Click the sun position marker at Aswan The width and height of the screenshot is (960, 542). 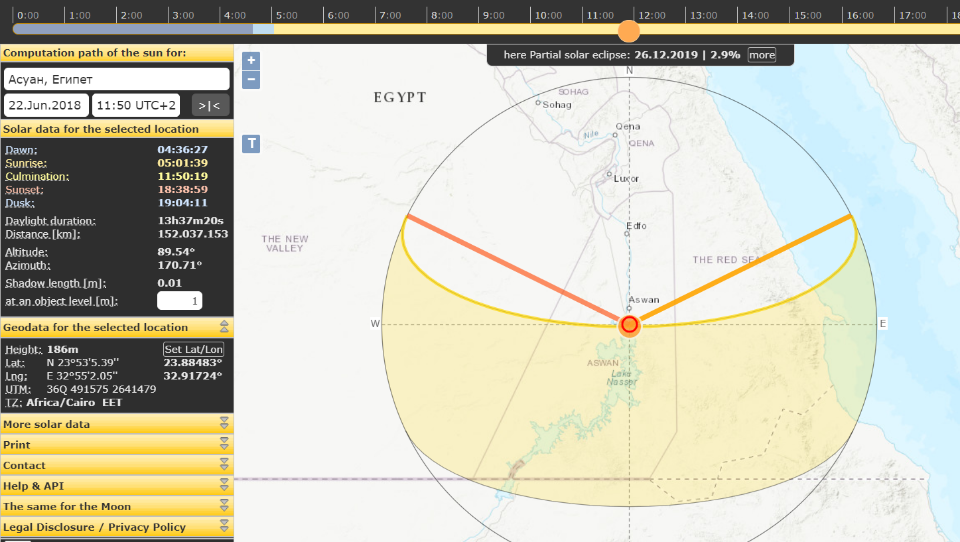pos(629,325)
